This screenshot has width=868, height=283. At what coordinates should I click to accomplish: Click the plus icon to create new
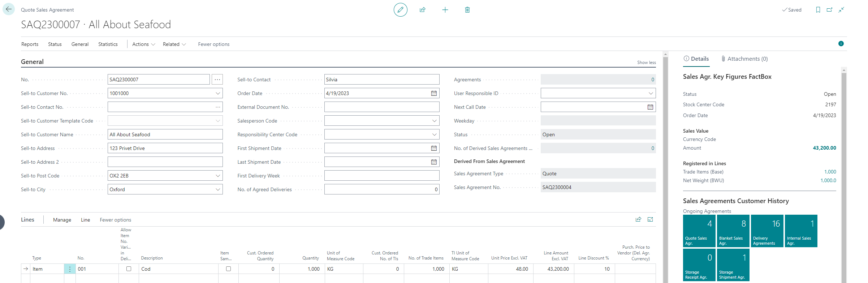tap(445, 10)
